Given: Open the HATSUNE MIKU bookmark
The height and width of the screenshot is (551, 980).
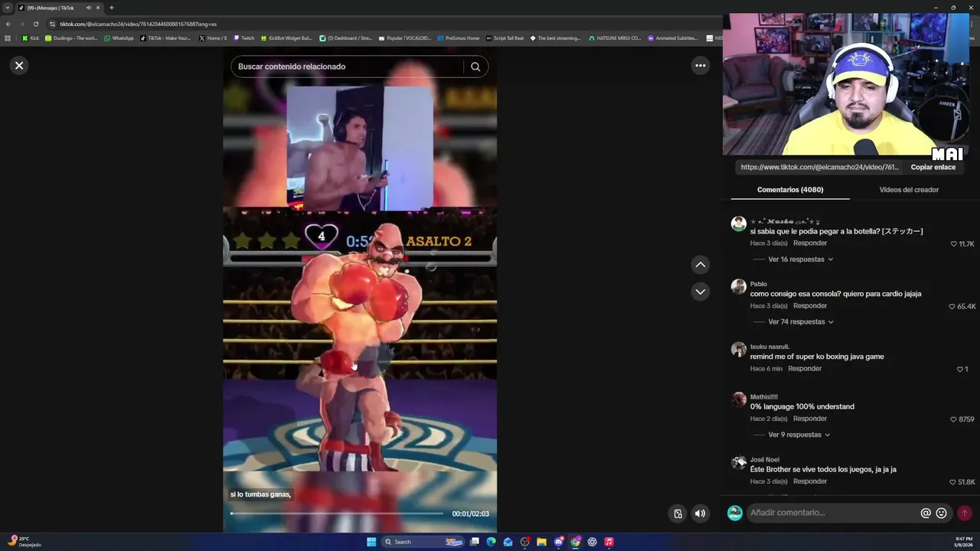Looking at the screenshot, I should tap(615, 38).
